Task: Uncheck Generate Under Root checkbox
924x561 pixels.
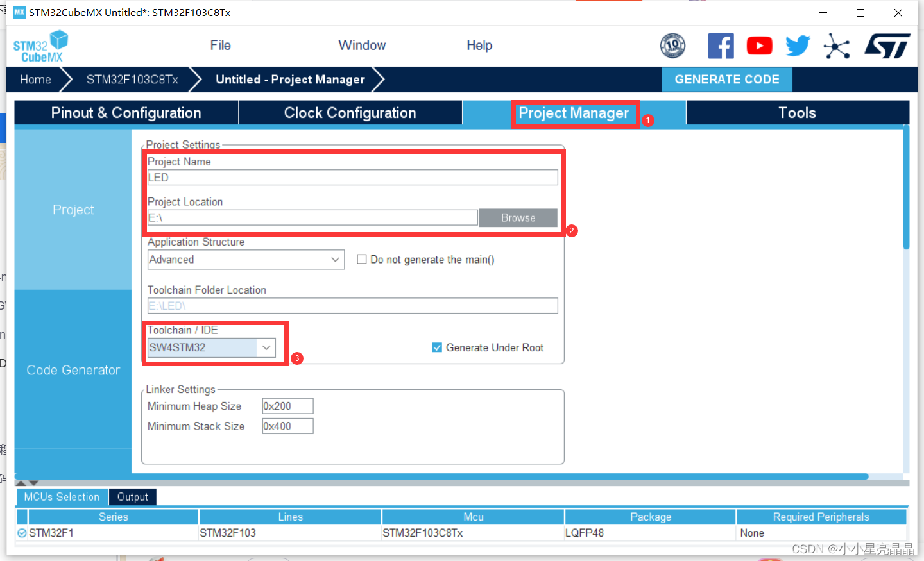Action: pyautogui.click(x=437, y=347)
